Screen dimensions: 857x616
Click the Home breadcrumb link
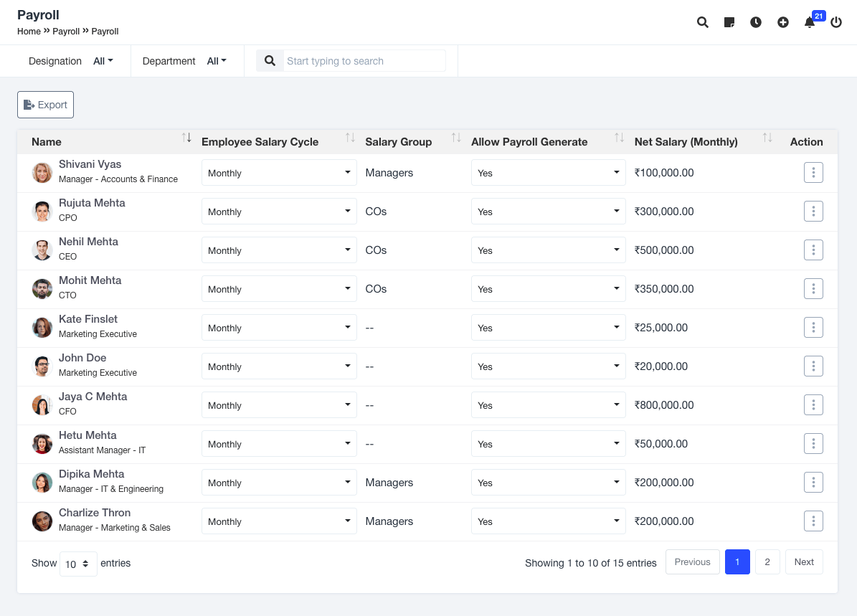click(x=29, y=32)
